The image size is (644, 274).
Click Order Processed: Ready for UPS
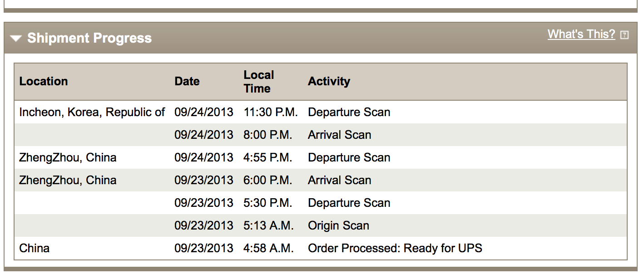coord(395,248)
